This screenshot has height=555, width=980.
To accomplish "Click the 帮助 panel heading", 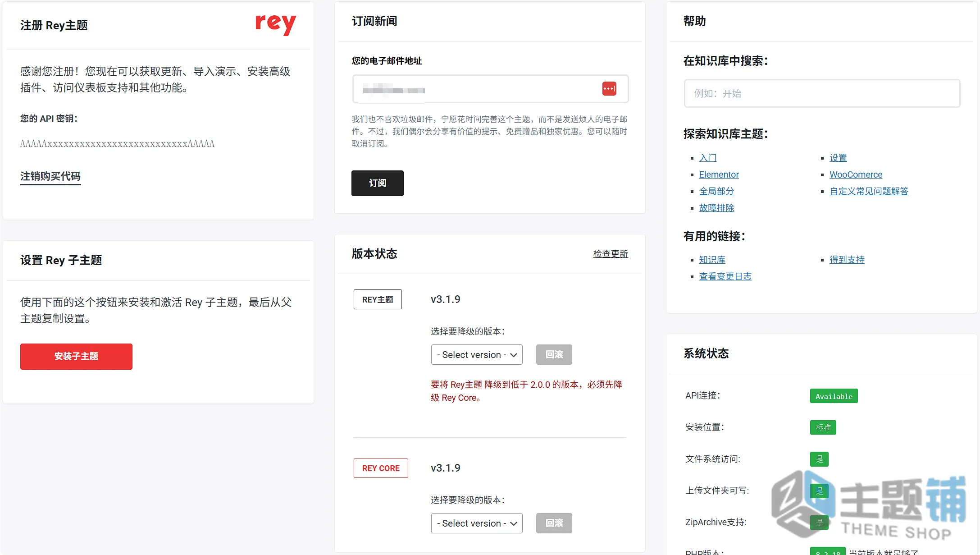I will (694, 21).
